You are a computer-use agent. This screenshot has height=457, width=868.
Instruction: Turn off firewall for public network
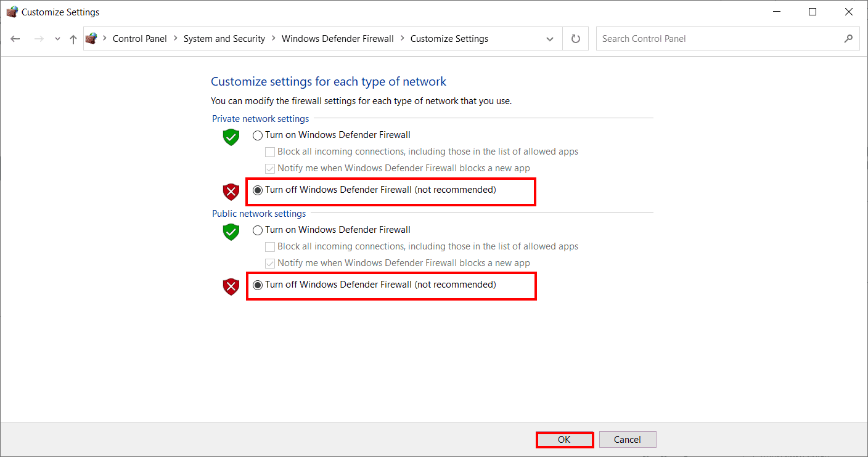point(374,285)
